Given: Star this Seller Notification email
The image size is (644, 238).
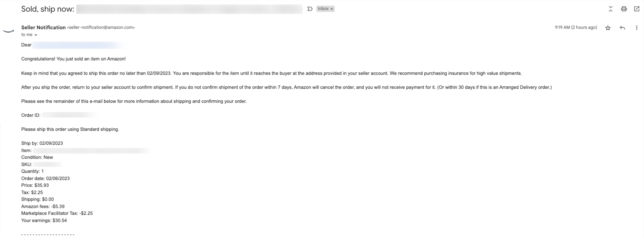Looking at the screenshot, I should tap(608, 28).
